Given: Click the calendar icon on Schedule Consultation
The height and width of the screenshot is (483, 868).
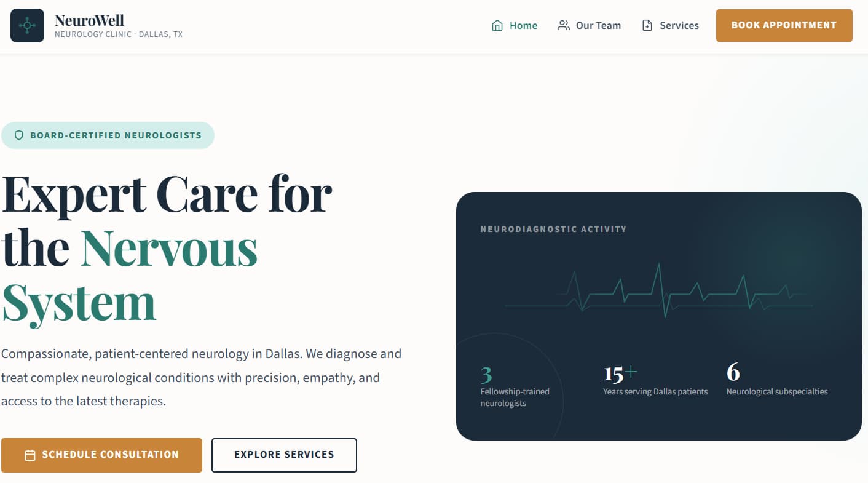Looking at the screenshot, I should [x=29, y=455].
